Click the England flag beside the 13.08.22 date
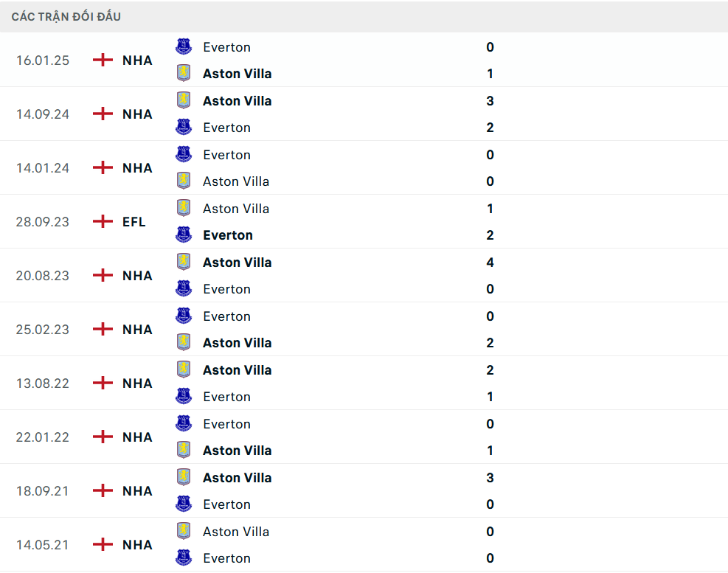This screenshot has height=573, width=728. (102, 382)
